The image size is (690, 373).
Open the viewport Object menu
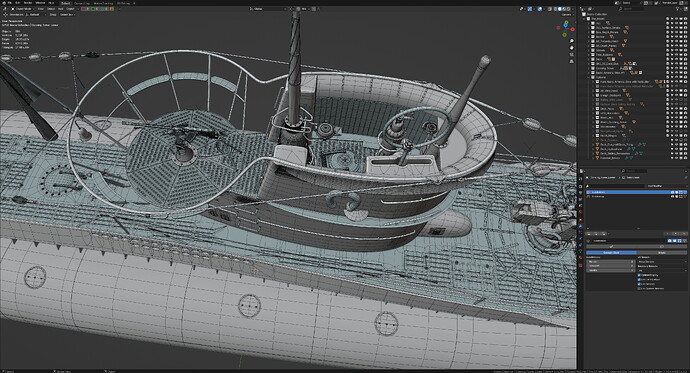[x=70, y=9]
